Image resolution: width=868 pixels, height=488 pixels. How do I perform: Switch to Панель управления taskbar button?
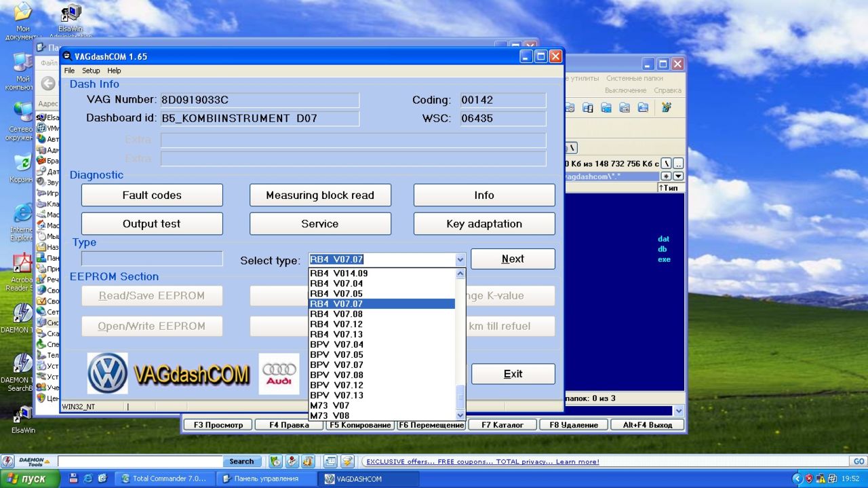pos(266,478)
